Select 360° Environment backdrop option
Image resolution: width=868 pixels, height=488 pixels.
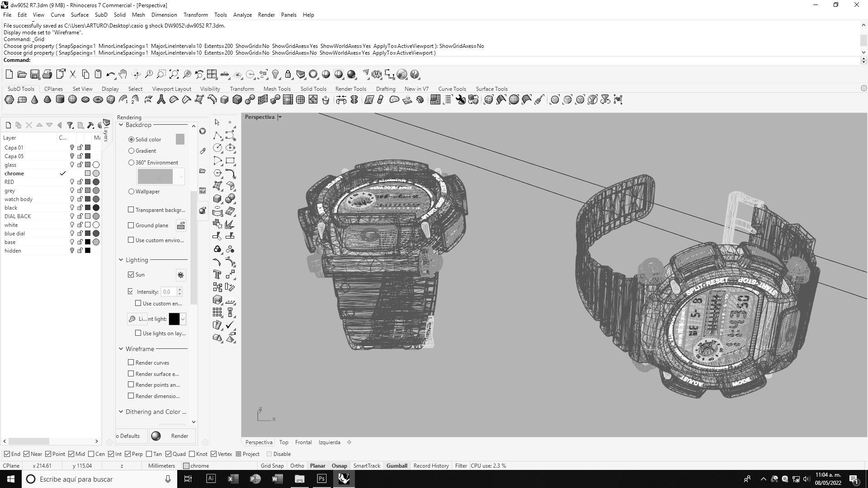(x=131, y=163)
